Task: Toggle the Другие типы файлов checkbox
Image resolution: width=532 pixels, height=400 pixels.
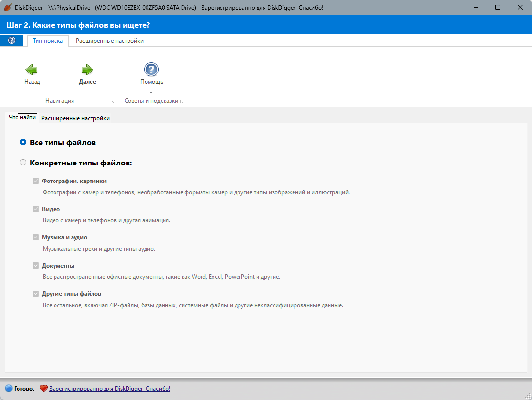Action: pos(36,293)
